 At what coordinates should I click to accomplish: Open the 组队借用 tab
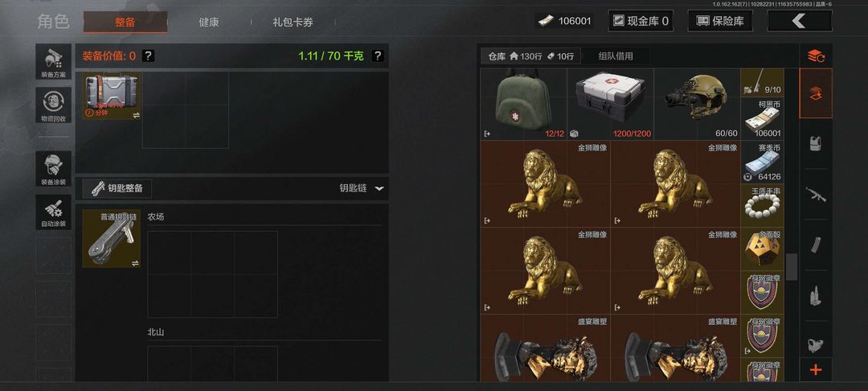tap(616, 56)
